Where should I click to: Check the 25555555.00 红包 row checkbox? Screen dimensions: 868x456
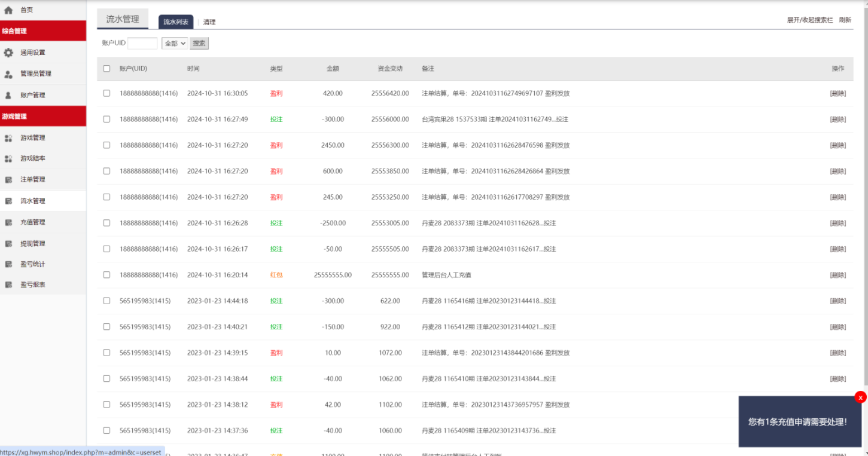pos(106,275)
